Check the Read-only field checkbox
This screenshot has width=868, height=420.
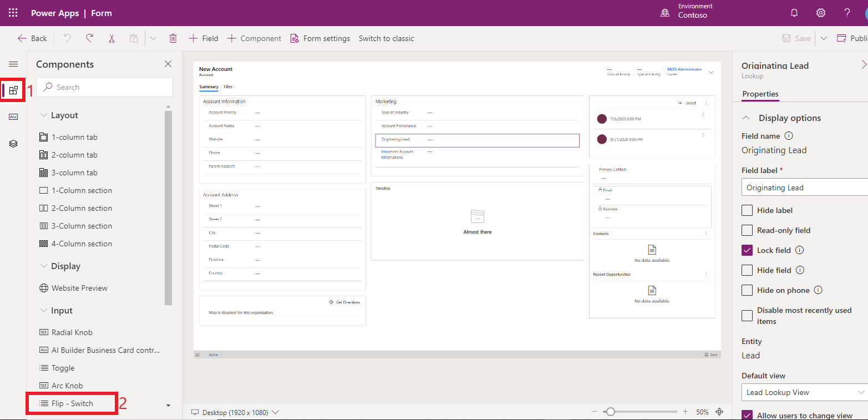(747, 230)
